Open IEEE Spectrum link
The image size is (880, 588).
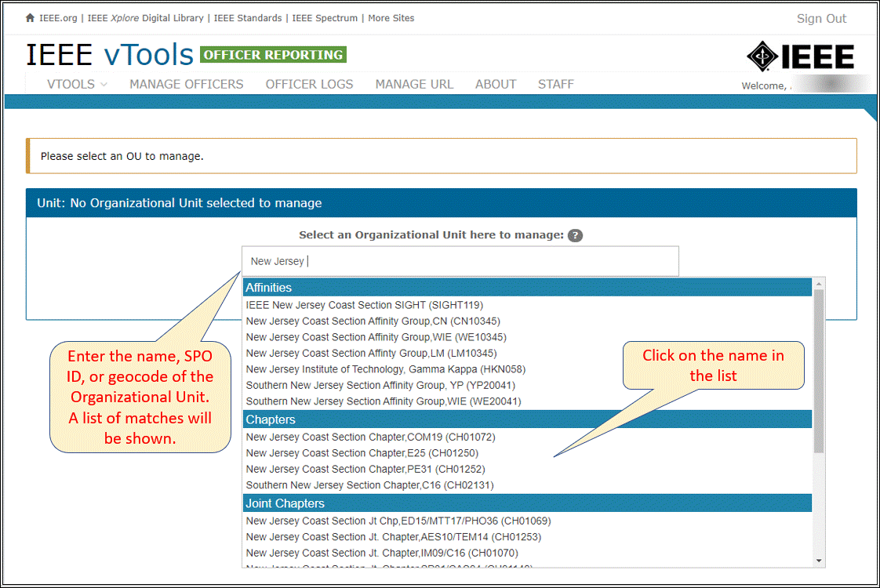coord(325,18)
